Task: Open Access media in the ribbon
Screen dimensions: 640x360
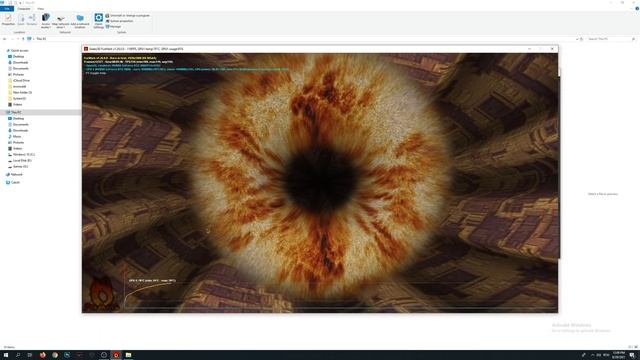Action: pos(46,20)
